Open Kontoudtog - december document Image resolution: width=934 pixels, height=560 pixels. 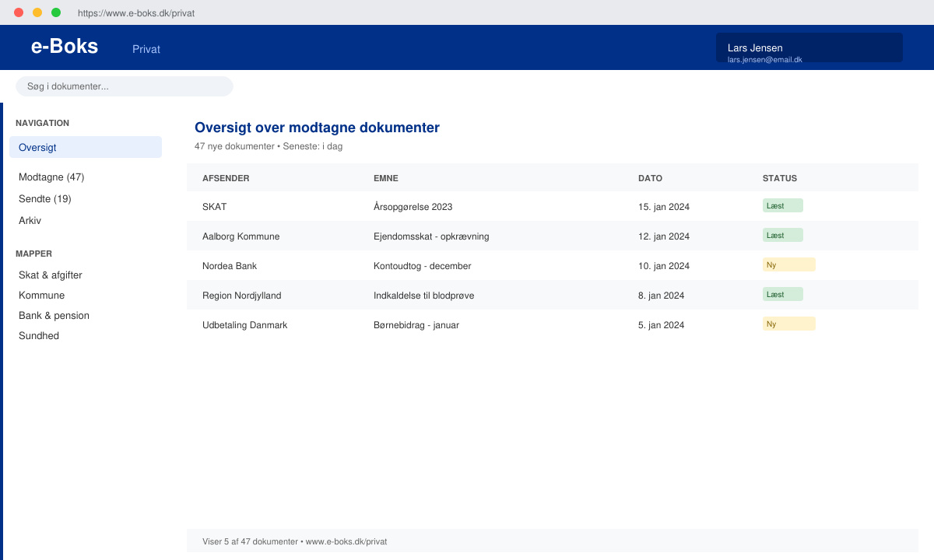click(x=423, y=266)
